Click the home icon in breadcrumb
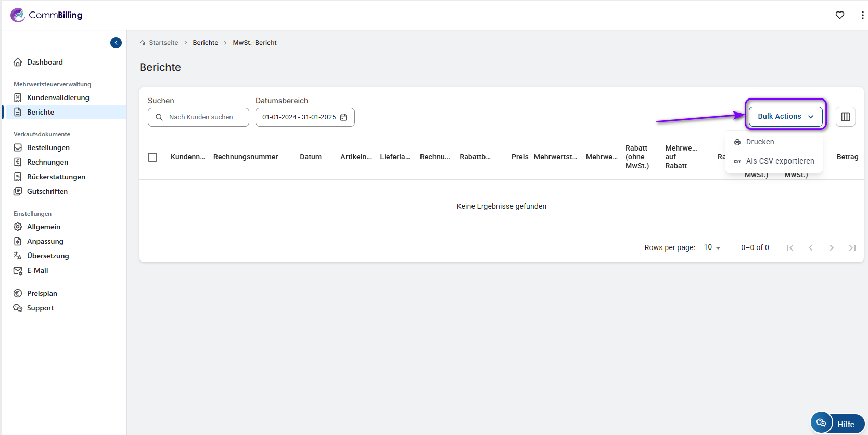Viewport: 868px width, 435px height. [x=143, y=43]
